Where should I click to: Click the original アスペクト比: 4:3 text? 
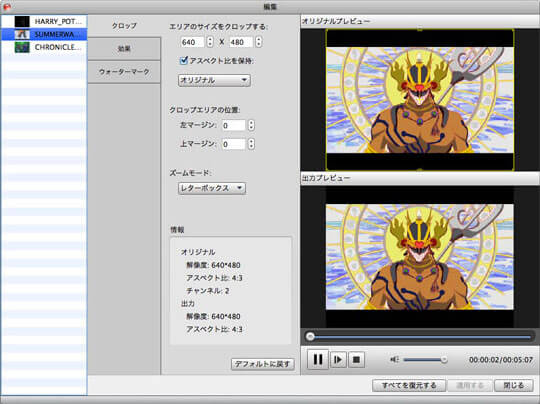click(x=214, y=278)
